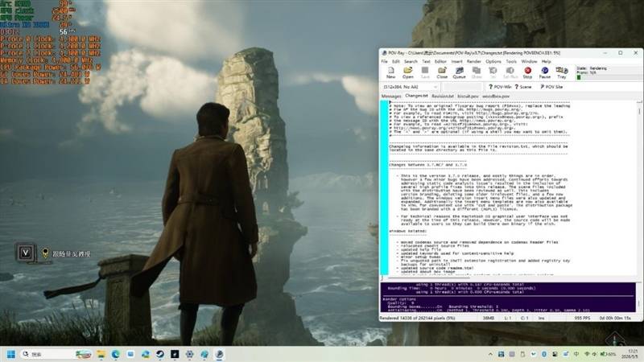Click the New file toolbar icon
Screen dimensions: 644x362
pyautogui.click(x=390, y=72)
